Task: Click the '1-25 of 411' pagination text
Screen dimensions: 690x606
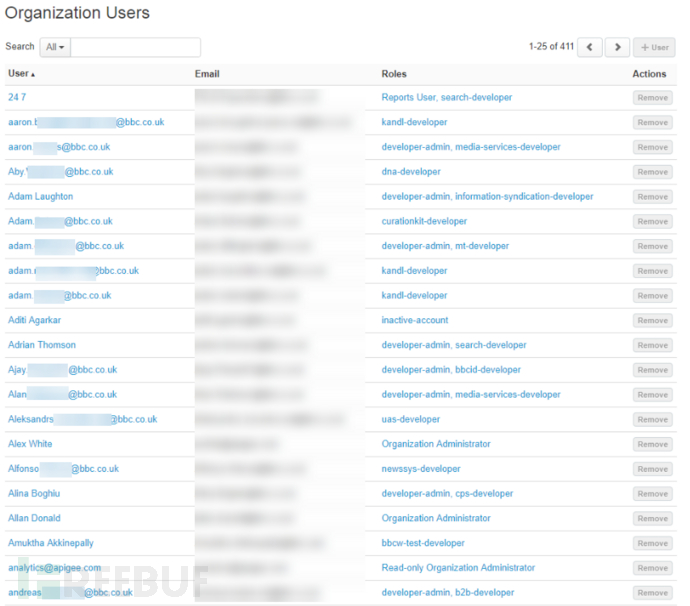Action: point(551,46)
